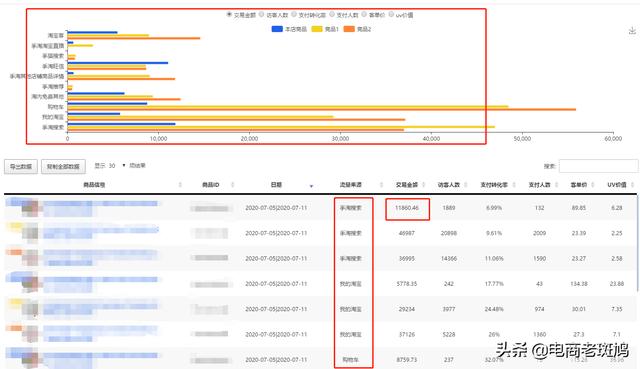Click the 9.61% conversion rate cell
Image resolution: width=640 pixels, height=369 pixels.
point(494,233)
